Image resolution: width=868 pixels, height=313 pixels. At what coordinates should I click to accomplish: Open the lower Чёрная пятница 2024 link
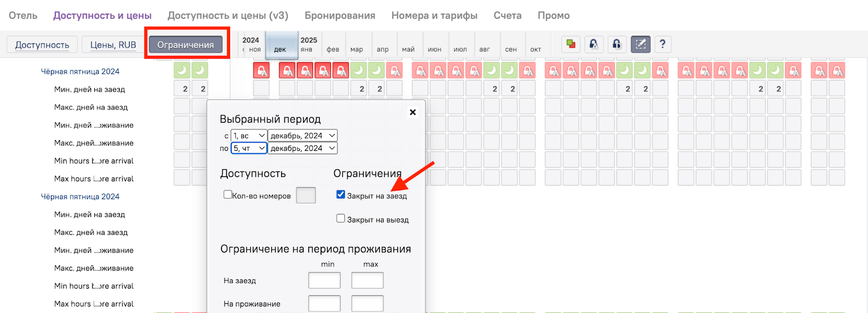80,196
